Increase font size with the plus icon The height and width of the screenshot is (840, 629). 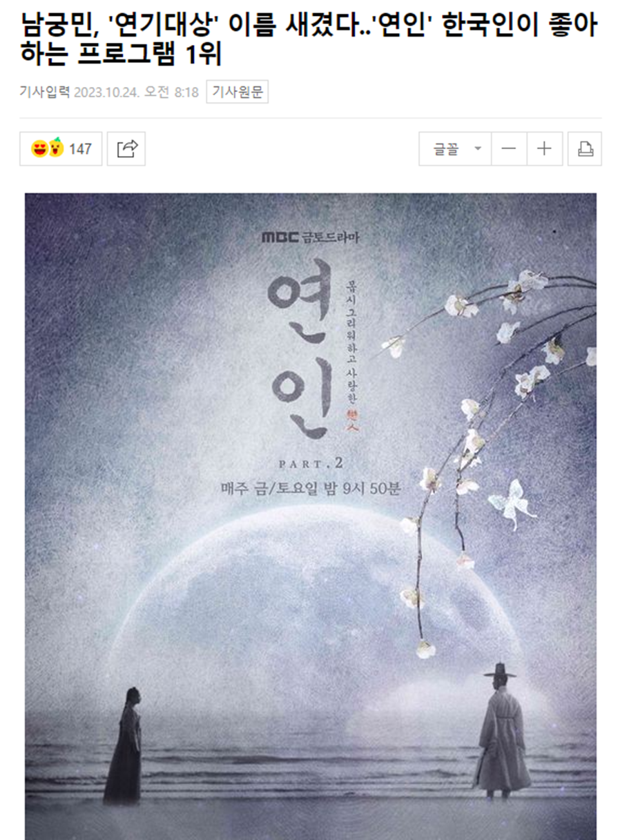[x=545, y=148]
